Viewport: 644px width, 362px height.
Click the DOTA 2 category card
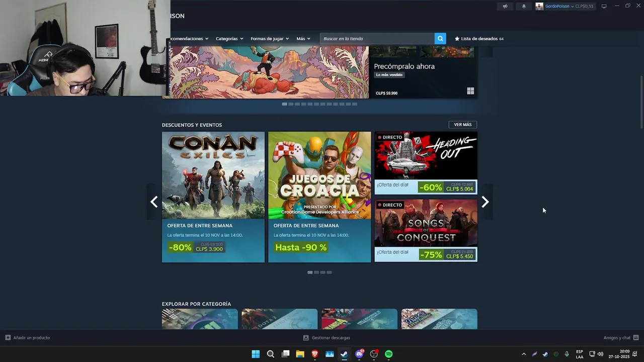[279, 319]
